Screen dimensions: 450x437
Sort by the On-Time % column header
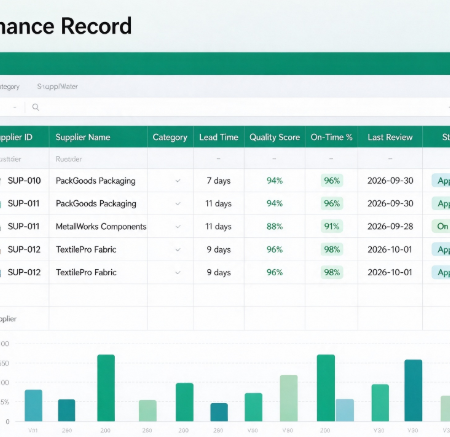(x=331, y=137)
